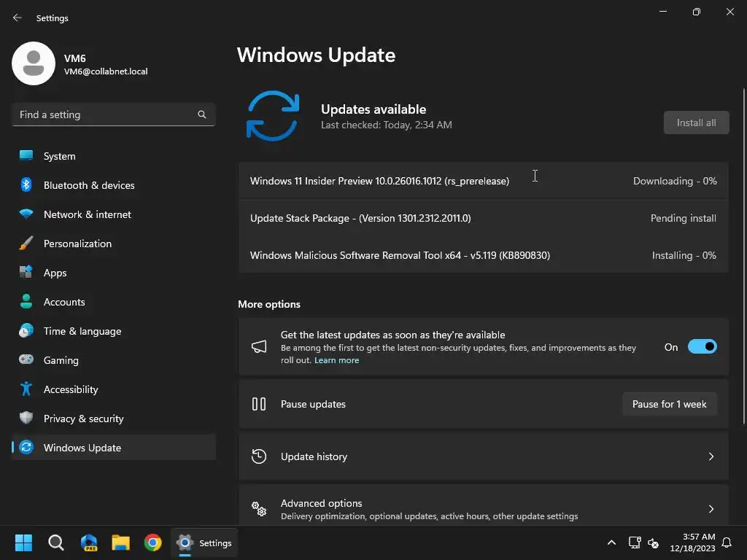The image size is (747, 560).
Task: Click the Downloading - 0% status
Action: tap(675, 181)
